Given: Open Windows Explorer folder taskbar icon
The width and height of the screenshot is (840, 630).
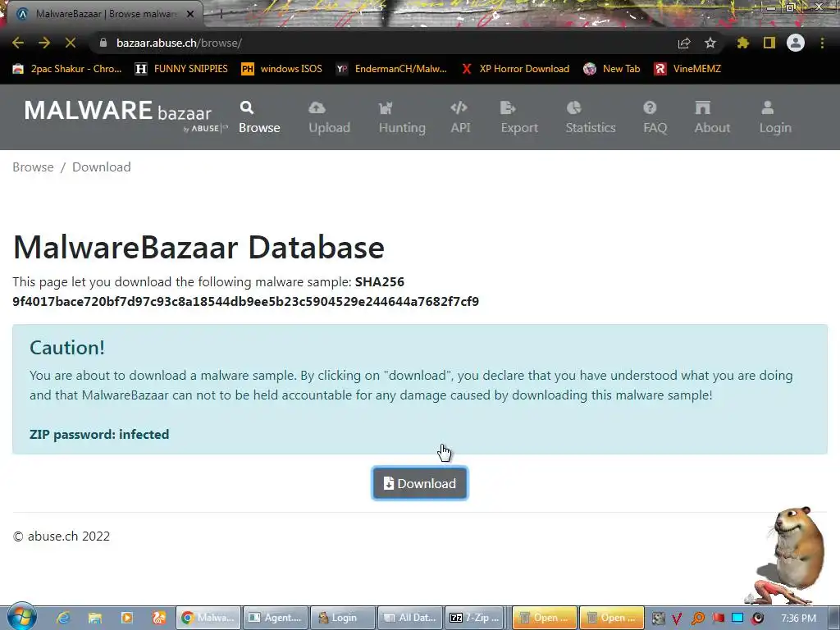Looking at the screenshot, I should click(x=95, y=618).
